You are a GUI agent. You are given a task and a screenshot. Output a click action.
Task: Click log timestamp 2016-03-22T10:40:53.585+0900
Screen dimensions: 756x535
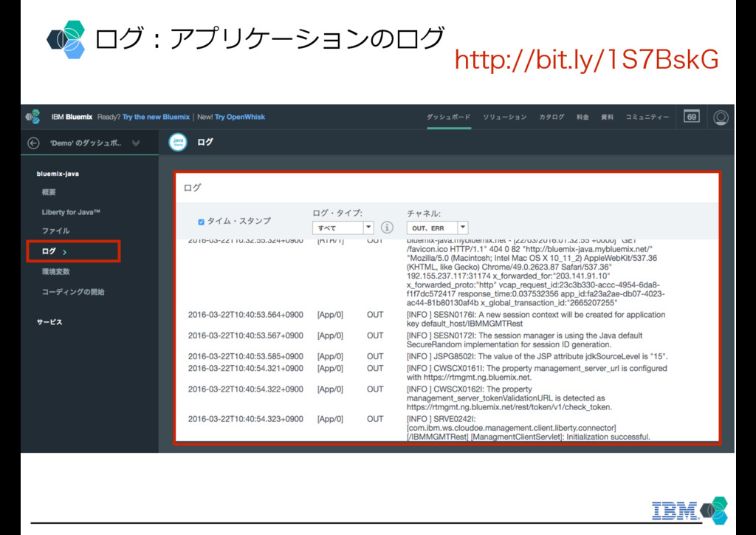[x=245, y=356]
